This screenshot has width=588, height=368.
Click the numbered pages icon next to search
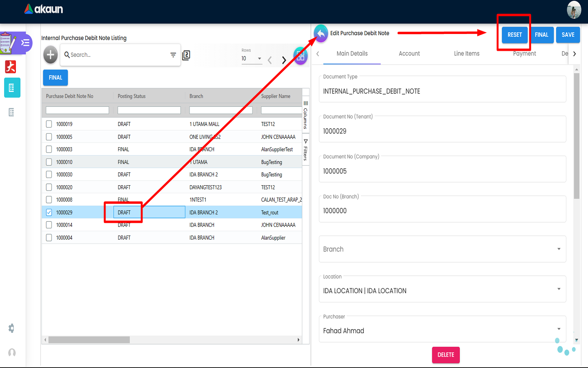[x=186, y=55]
